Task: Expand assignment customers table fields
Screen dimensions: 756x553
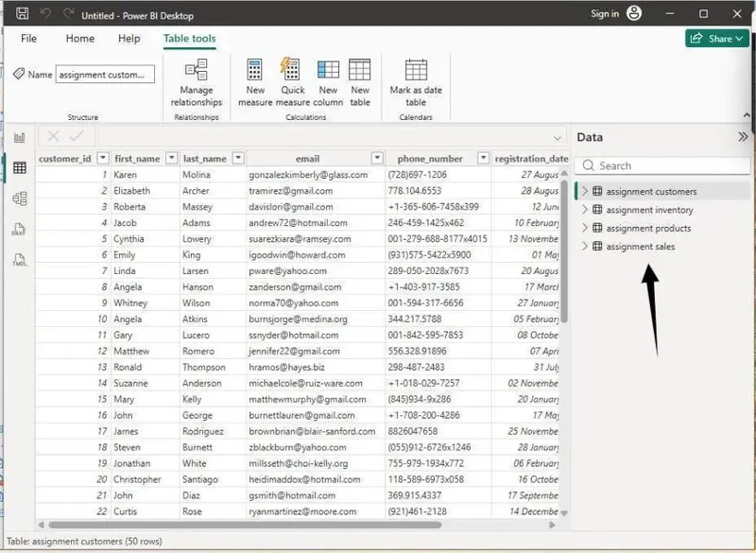Action: [585, 191]
